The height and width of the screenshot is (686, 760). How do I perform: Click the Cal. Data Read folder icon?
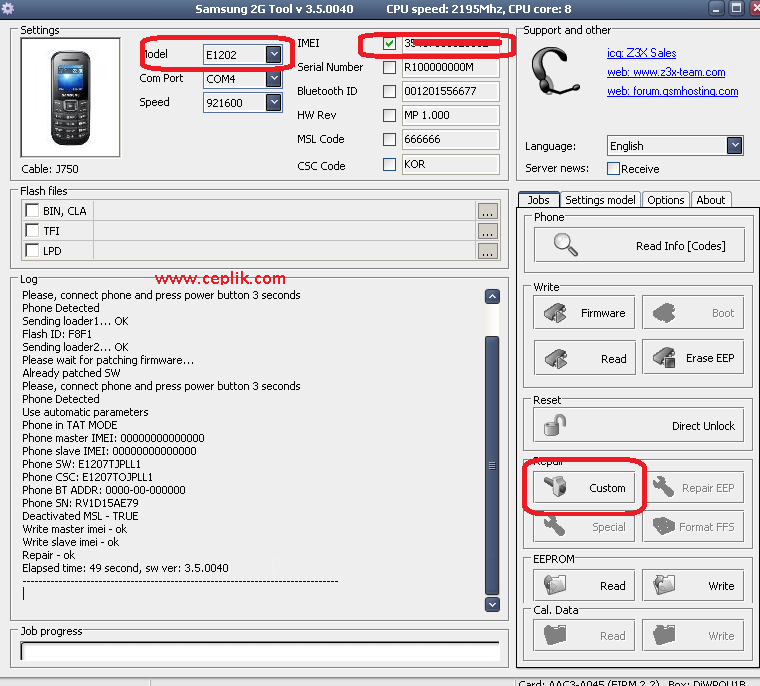pyautogui.click(x=555, y=635)
